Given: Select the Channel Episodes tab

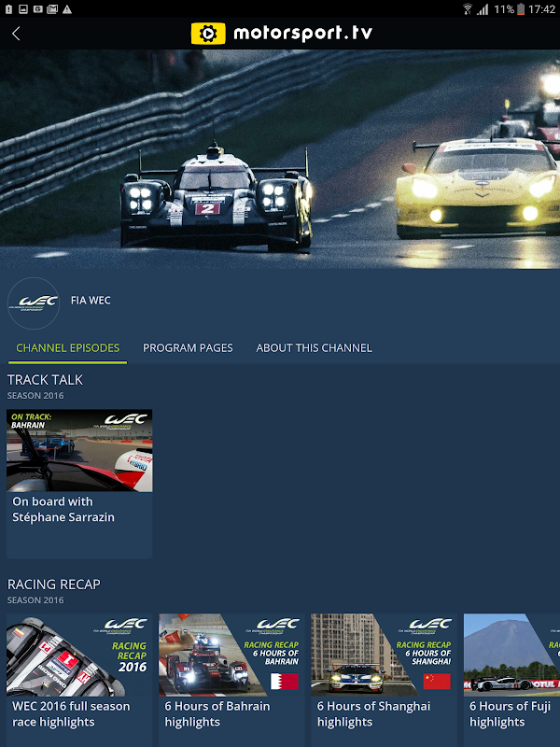Looking at the screenshot, I should [x=67, y=347].
